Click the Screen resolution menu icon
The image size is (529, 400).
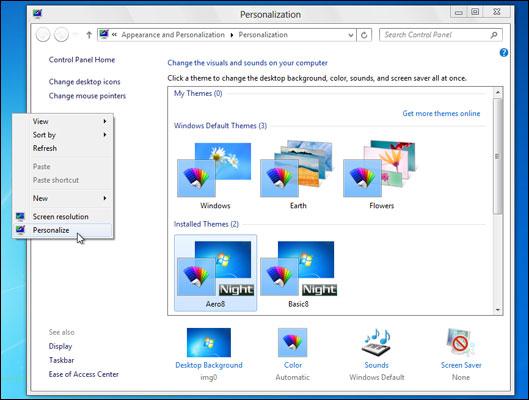click(20, 217)
